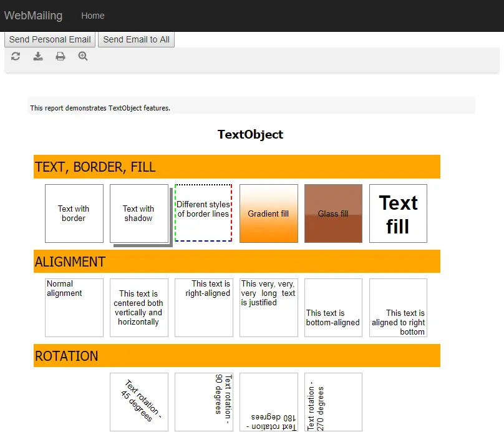Screen dimensions: 504x432
Task: Click the orange 'Gradient fill' box
Action: point(269,214)
